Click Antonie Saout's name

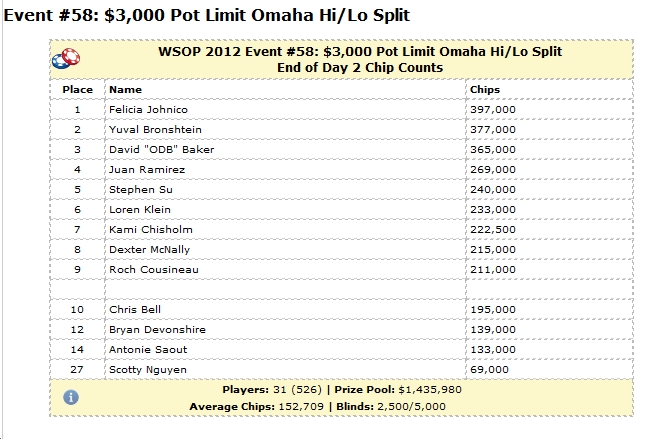148,350
